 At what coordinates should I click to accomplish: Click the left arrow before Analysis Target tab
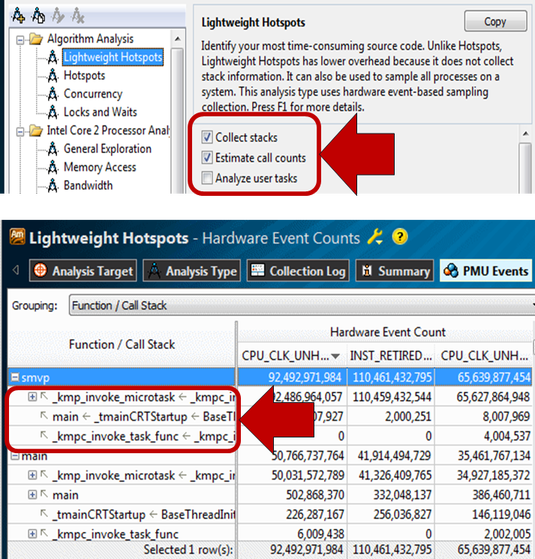click(x=16, y=270)
